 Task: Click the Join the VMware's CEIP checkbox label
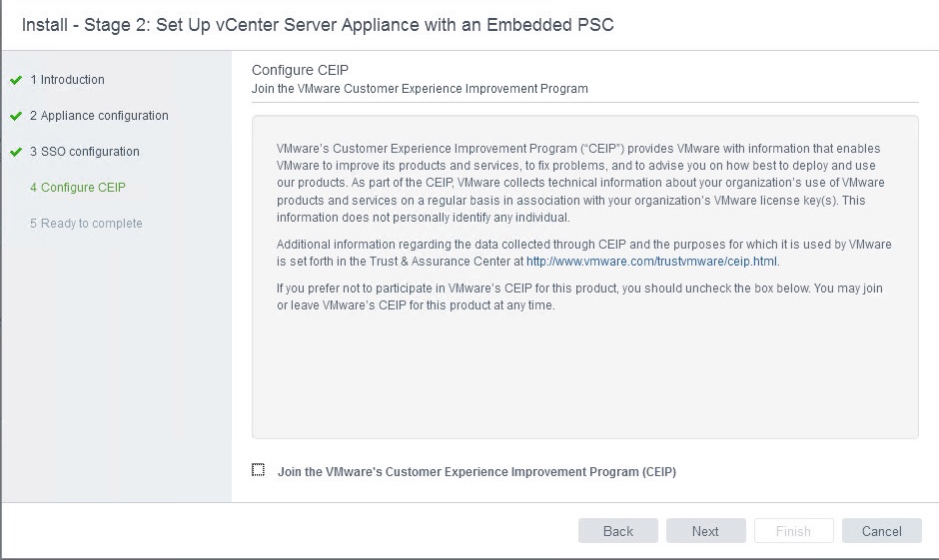tap(476, 472)
